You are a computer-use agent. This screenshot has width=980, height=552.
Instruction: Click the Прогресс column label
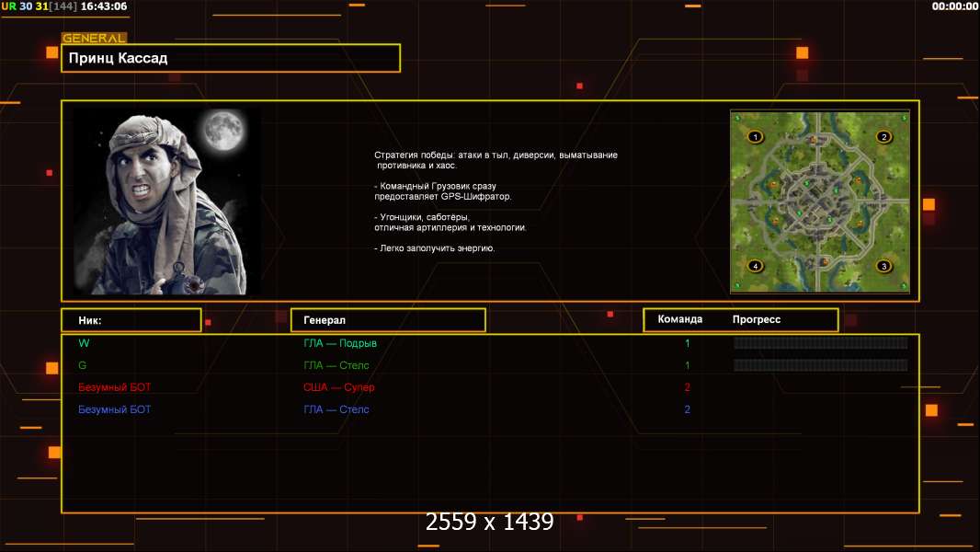coord(757,319)
